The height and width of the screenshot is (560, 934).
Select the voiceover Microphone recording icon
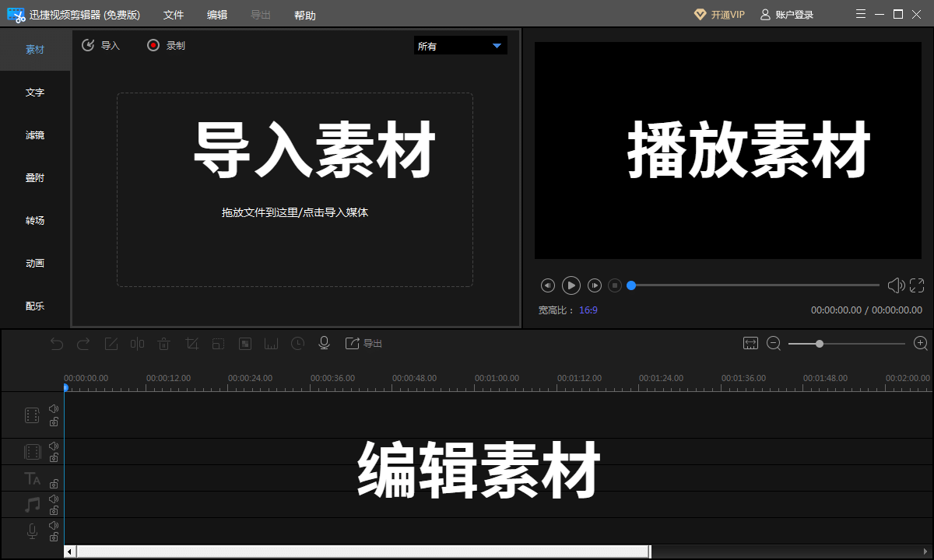(x=324, y=343)
